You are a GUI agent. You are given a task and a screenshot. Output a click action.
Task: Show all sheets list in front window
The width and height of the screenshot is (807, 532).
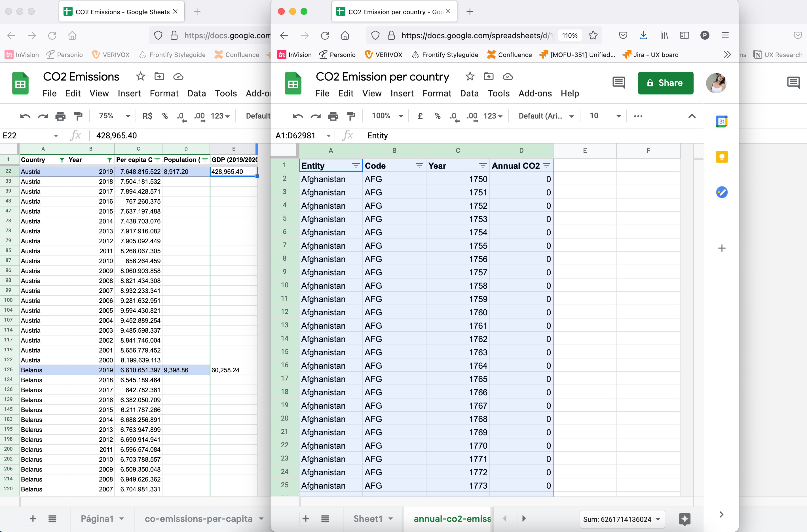(x=325, y=518)
